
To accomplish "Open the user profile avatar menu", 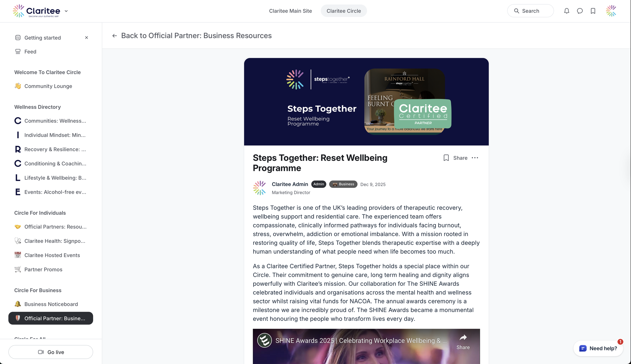I will pyautogui.click(x=611, y=11).
